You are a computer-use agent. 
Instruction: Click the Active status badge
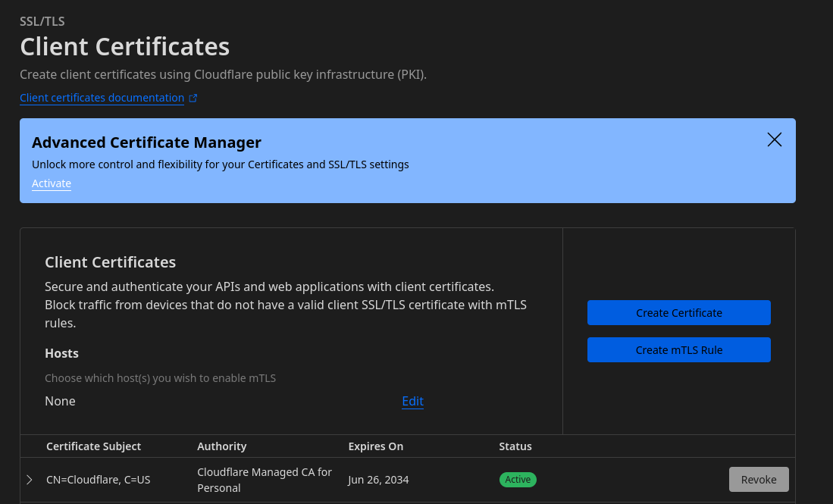pos(518,480)
